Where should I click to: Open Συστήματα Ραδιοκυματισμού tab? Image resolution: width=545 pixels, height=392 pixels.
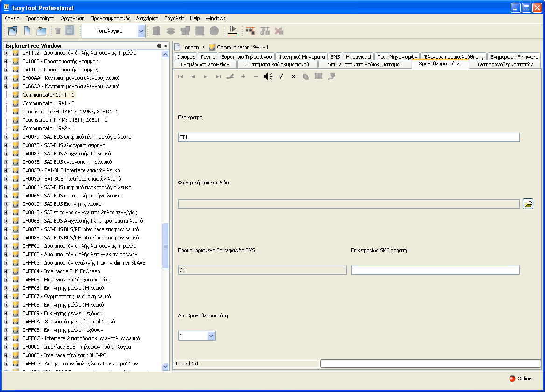[x=277, y=64]
